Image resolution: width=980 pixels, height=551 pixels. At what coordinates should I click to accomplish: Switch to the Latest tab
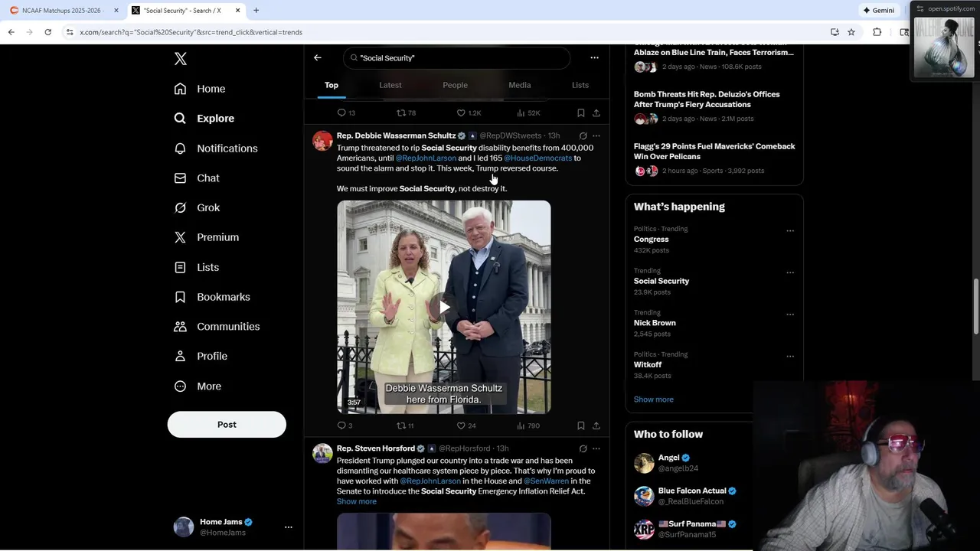click(390, 85)
